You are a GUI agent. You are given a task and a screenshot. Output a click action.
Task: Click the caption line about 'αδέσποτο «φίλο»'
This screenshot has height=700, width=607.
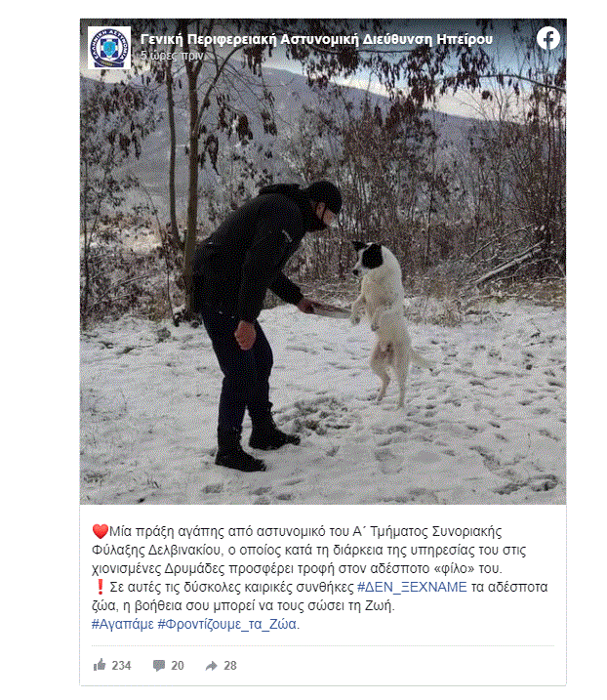[x=297, y=569]
